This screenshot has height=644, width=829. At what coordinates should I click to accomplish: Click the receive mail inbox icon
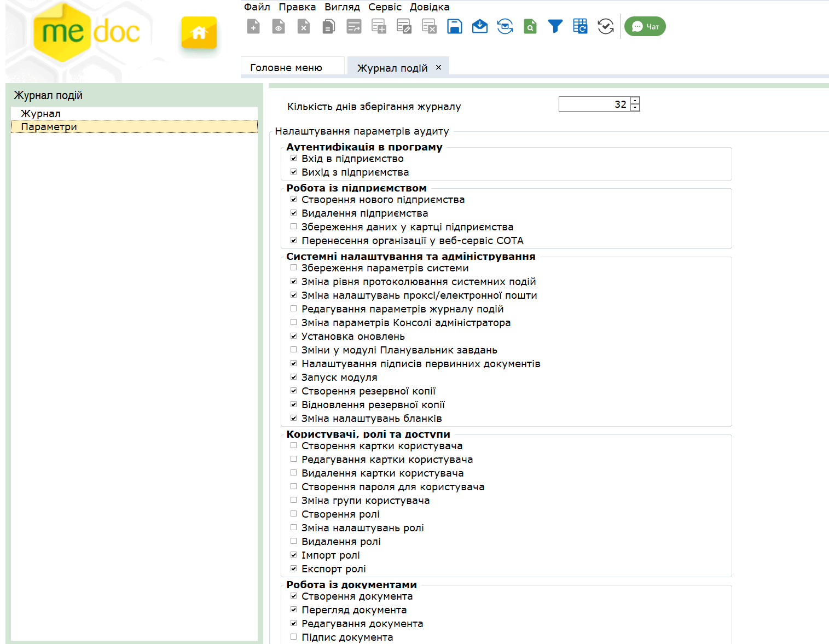click(x=480, y=26)
